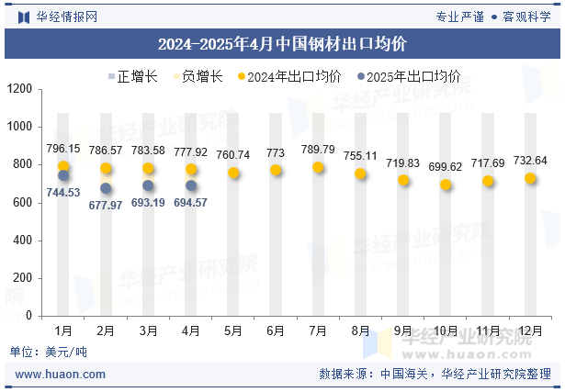
Task: Click the gray background bar for 5月
Action: click(x=233, y=215)
